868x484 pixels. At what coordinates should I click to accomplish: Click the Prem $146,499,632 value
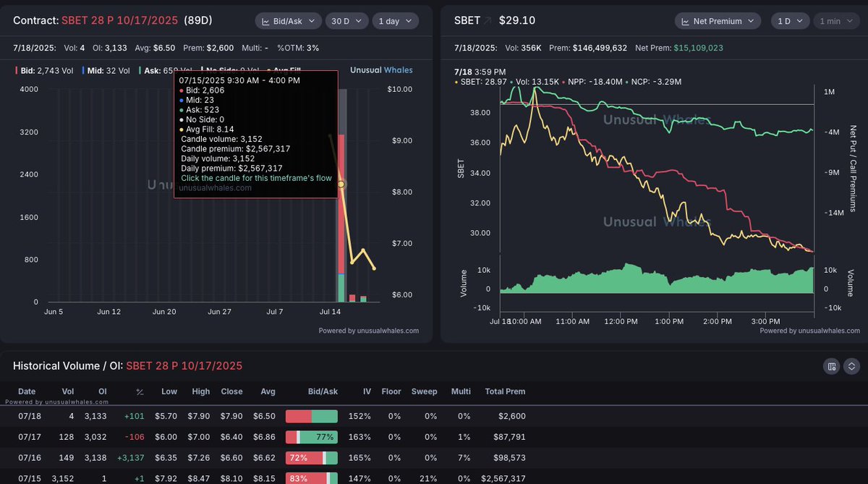600,48
